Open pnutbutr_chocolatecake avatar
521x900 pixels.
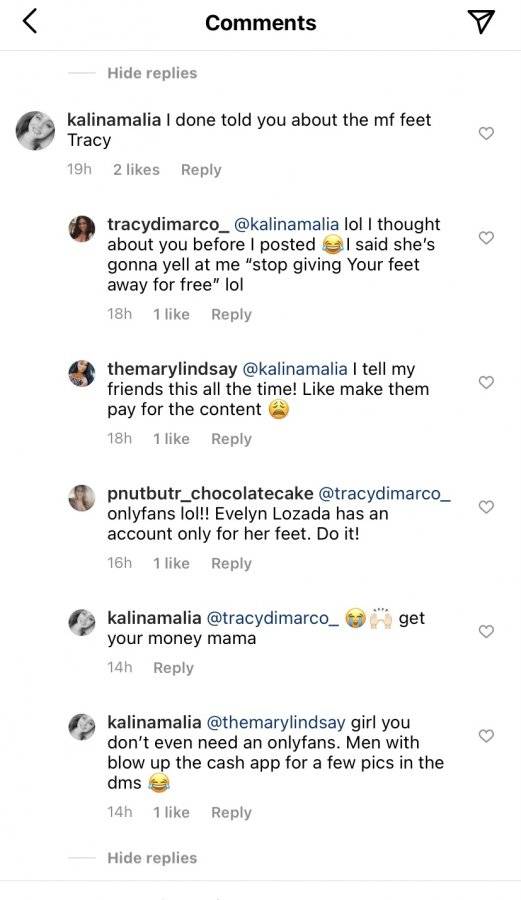82,498
